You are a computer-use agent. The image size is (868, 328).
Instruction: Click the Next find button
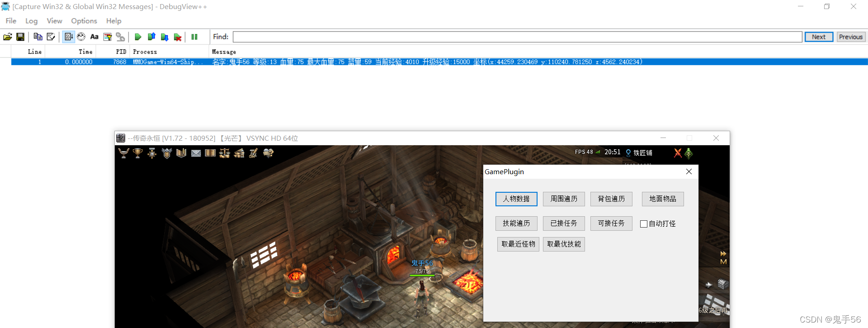click(x=819, y=37)
